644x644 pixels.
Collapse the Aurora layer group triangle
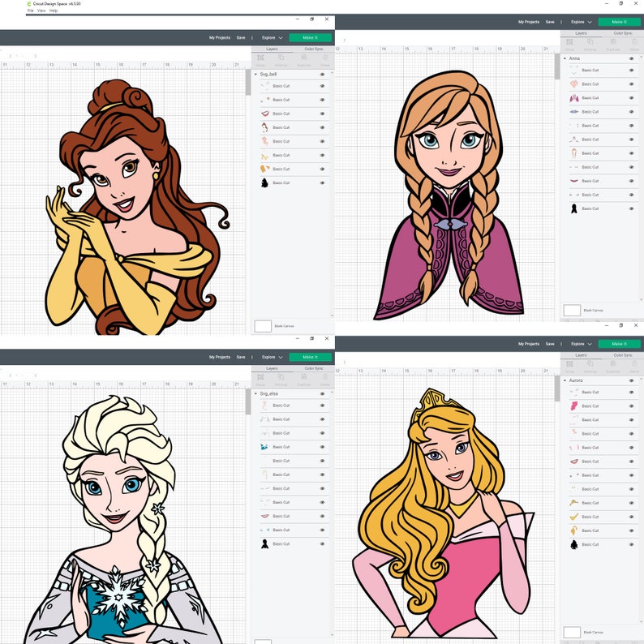click(x=565, y=380)
